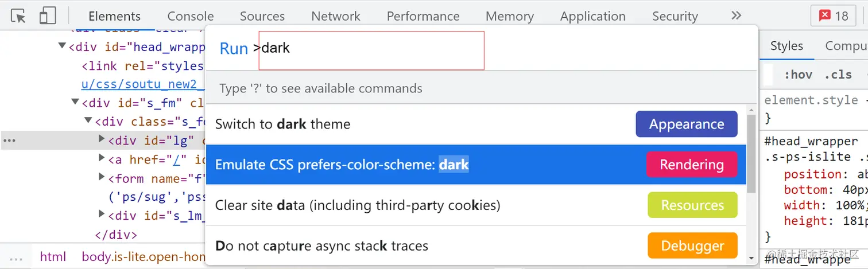Toggle the device toolbar icon
The height and width of the screenshot is (269, 868).
(x=48, y=16)
